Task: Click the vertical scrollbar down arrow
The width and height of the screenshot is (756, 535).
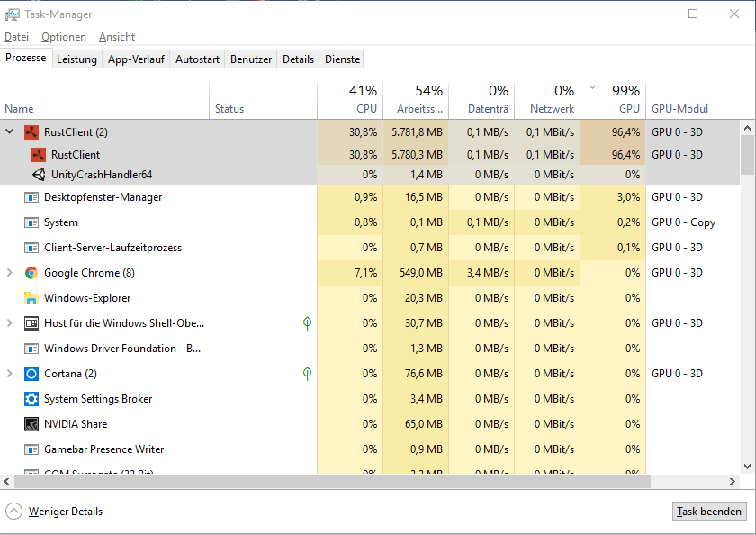Action: pyautogui.click(x=747, y=467)
